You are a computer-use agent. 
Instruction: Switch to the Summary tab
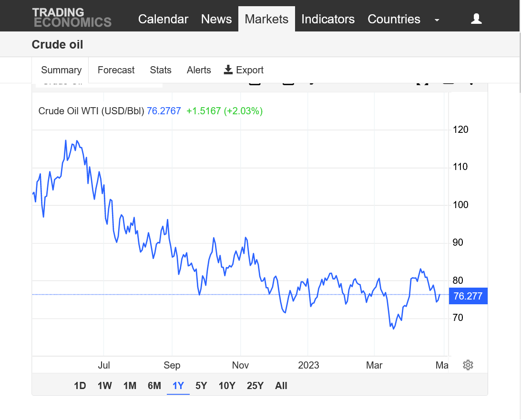click(61, 70)
